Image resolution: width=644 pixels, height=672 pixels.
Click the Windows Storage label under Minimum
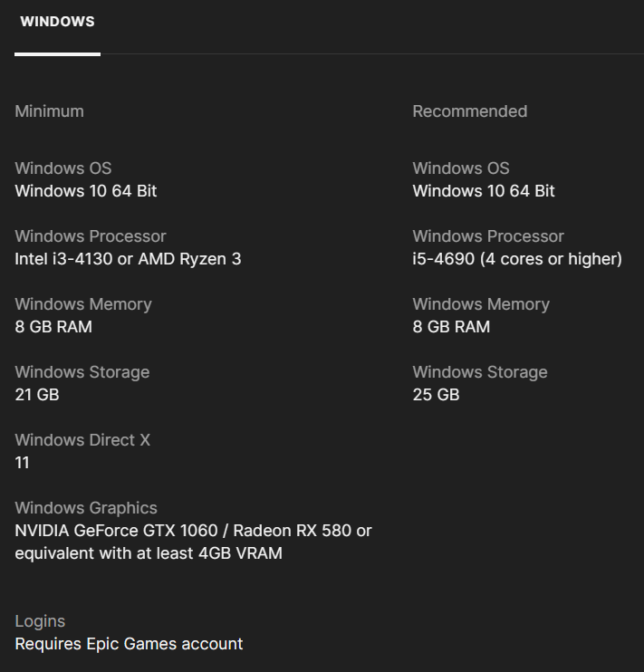click(x=82, y=372)
